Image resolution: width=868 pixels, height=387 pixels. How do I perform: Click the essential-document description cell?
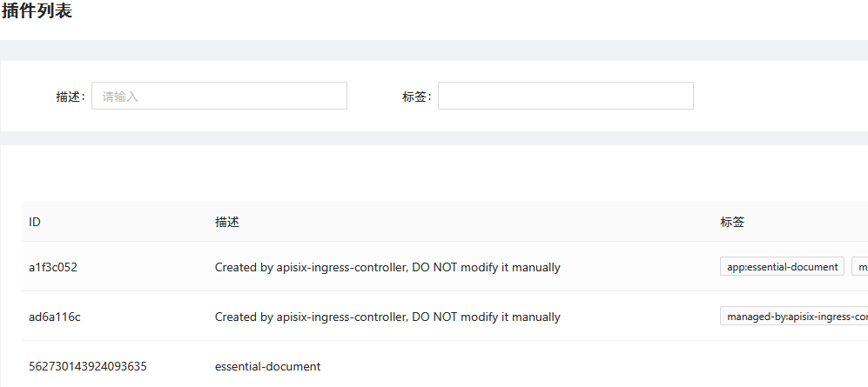click(267, 366)
